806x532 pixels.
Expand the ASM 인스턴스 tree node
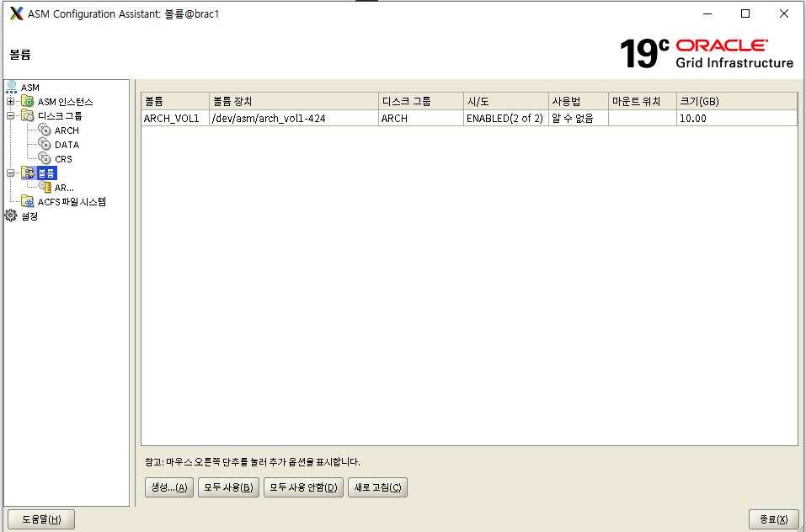click(10, 102)
